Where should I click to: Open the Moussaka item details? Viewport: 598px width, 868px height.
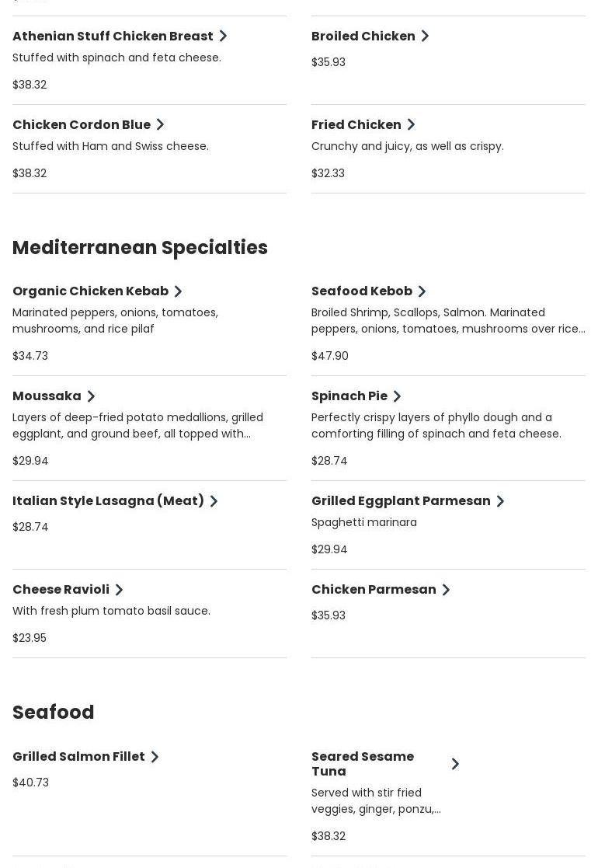(x=47, y=396)
